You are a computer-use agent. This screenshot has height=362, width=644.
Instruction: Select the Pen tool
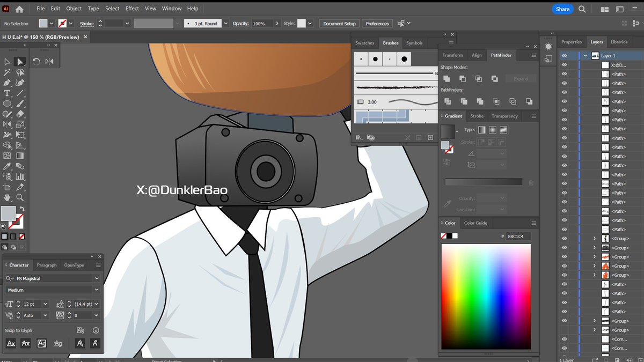(8, 83)
